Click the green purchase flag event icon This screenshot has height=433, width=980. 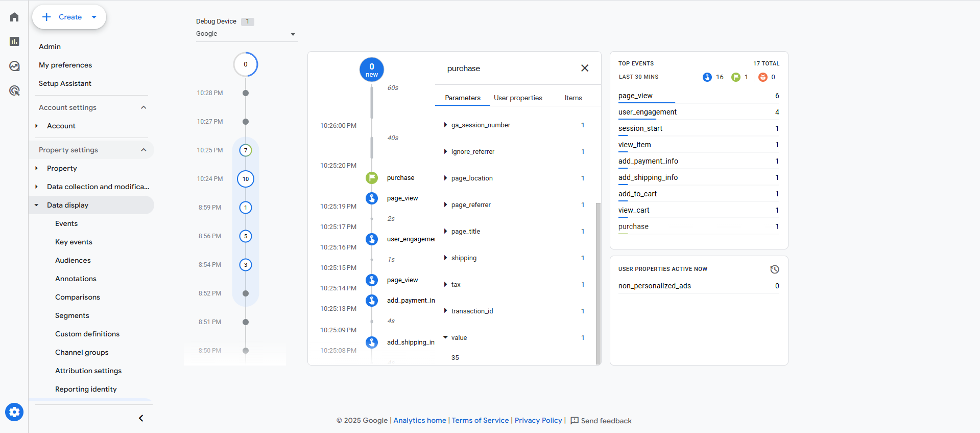pyautogui.click(x=372, y=178)
